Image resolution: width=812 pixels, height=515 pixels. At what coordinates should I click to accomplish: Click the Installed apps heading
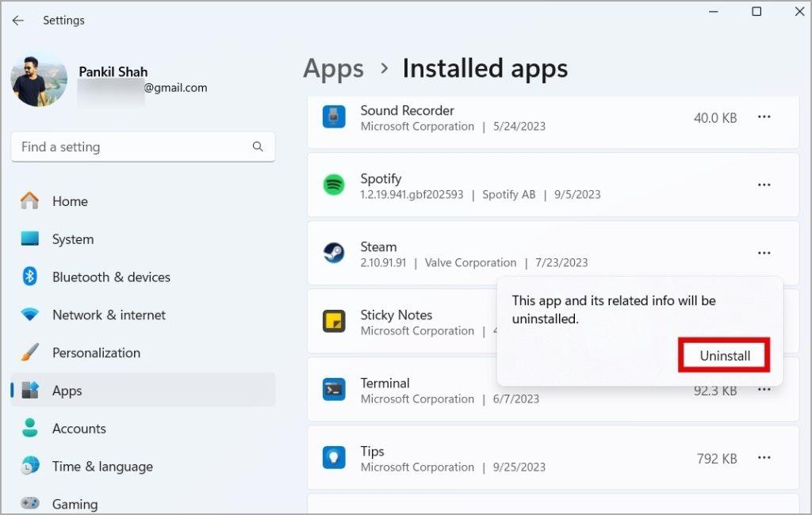(485, 68)
